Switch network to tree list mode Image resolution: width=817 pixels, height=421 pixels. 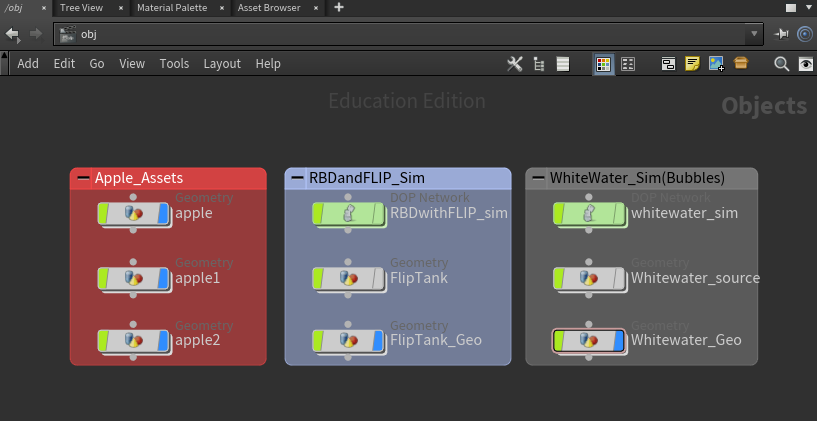539,64
